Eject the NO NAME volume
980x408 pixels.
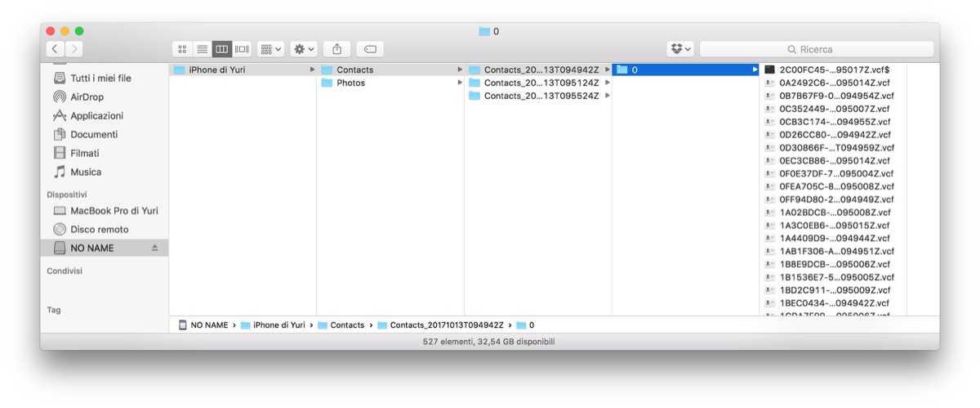[155, 248]
